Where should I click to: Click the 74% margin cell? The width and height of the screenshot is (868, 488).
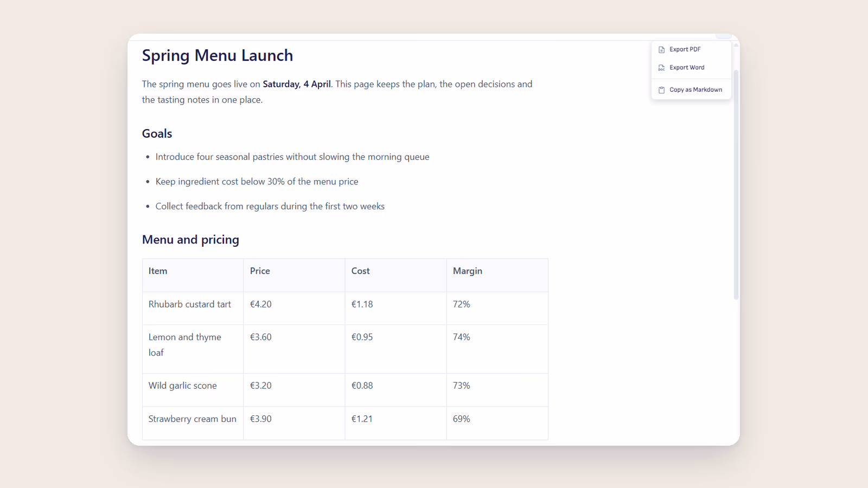(x=497, y=349)
